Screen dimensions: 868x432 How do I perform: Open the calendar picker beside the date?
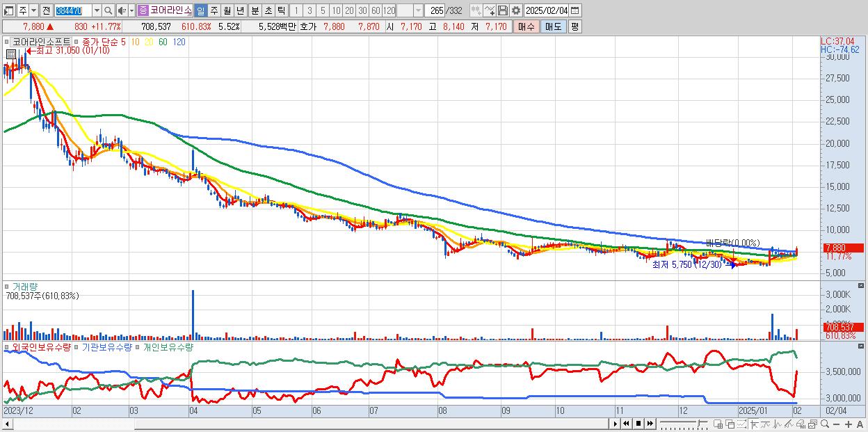click(576, 10)
